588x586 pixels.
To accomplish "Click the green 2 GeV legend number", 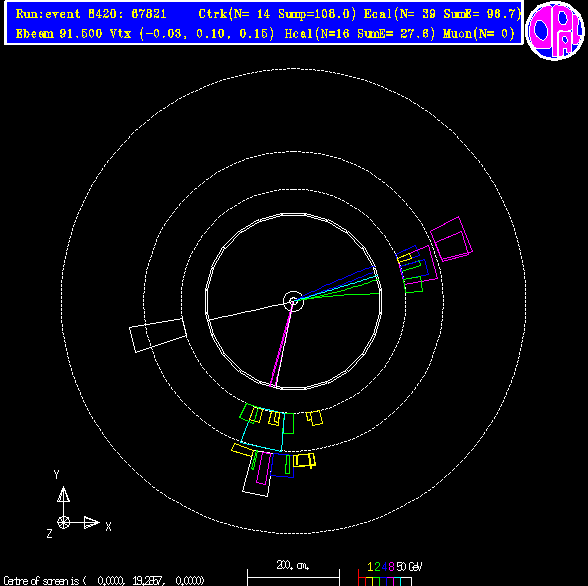I will tap(377, 566).
